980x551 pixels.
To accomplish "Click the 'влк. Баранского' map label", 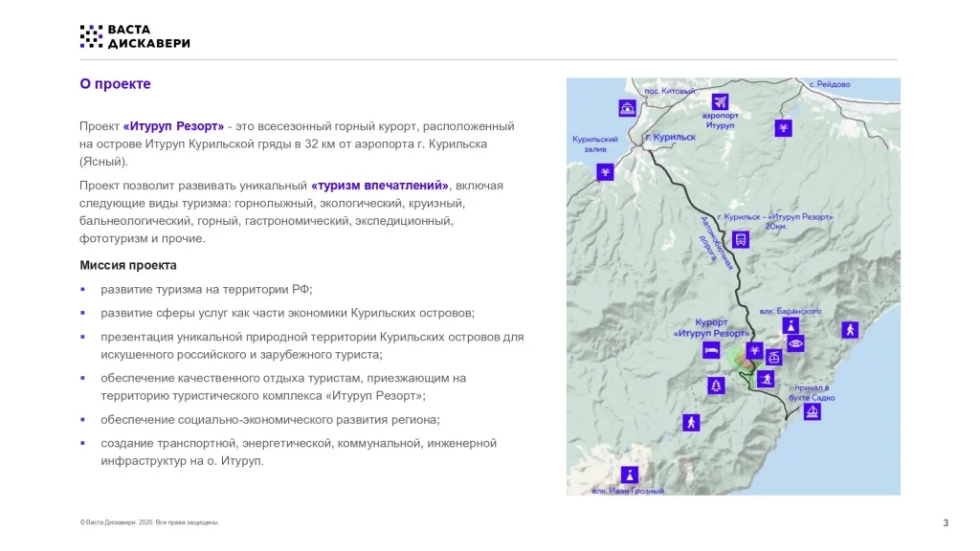I will click(791, 311).
